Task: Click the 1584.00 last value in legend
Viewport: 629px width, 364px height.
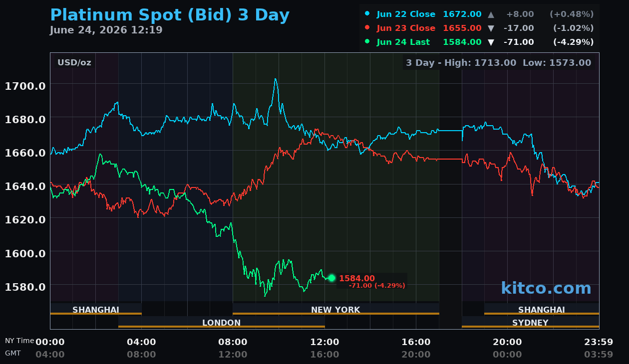Action: click(462, 42)
